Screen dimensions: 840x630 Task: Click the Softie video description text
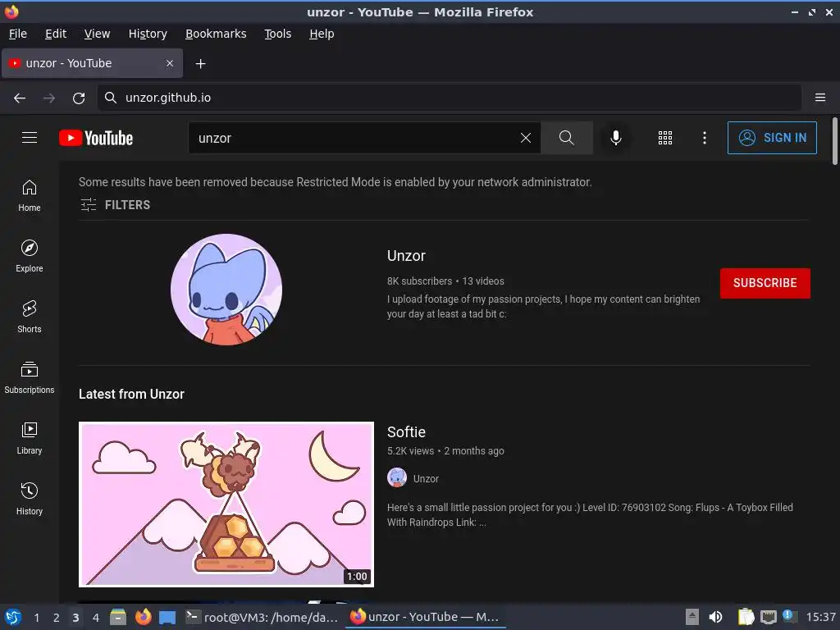pyautogui.click(x=590, y=514)
